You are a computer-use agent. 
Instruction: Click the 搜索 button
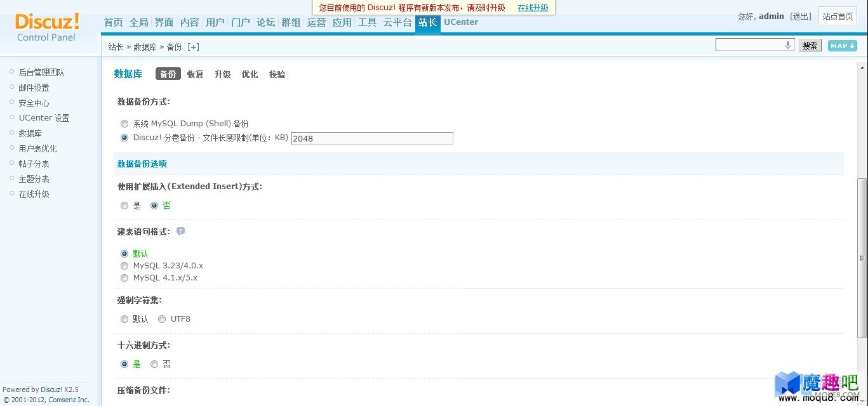click(810, 46)
